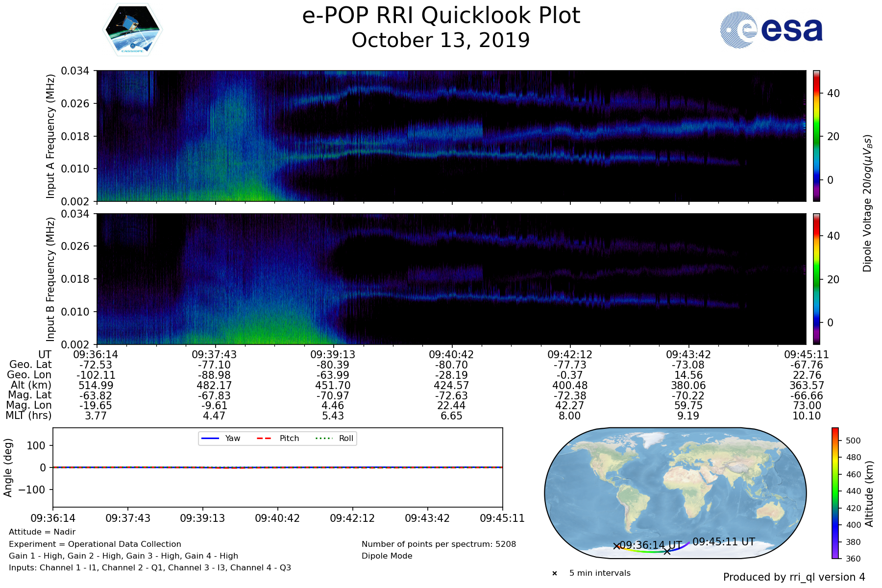882x588 pixels.
Task: Click the small x symbol for 5 min intervals
Action: pyautogui.click(x=555, y=573)
